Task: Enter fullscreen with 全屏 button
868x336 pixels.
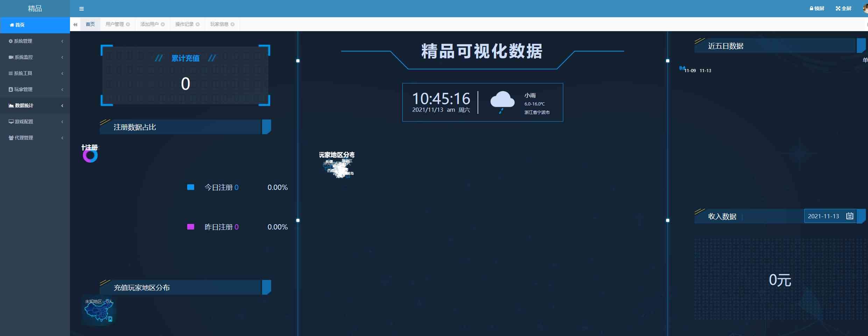Action: (x=844, y=8)
